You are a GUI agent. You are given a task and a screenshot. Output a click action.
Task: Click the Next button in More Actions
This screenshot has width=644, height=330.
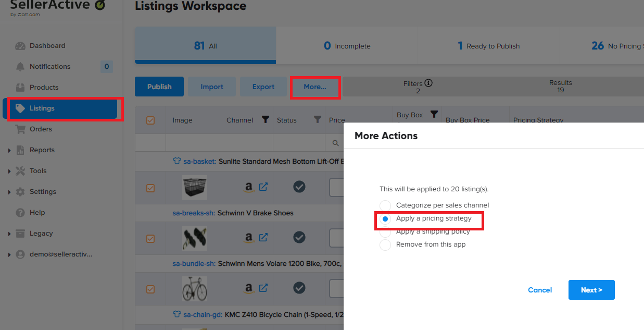coord(591,290)
